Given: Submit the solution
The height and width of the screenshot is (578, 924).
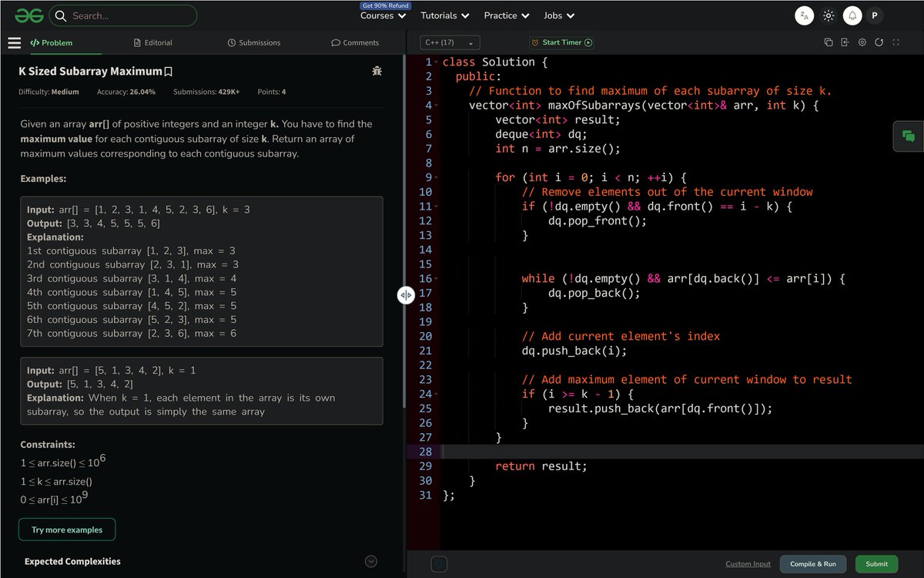Looking at the screenshot, I should [877, 564].
